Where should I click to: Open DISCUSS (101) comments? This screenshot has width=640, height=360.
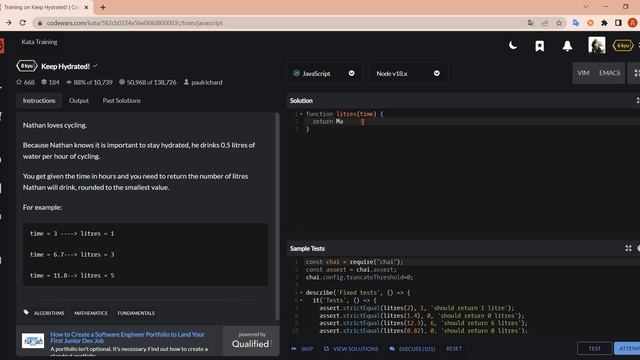pos(412,349)
